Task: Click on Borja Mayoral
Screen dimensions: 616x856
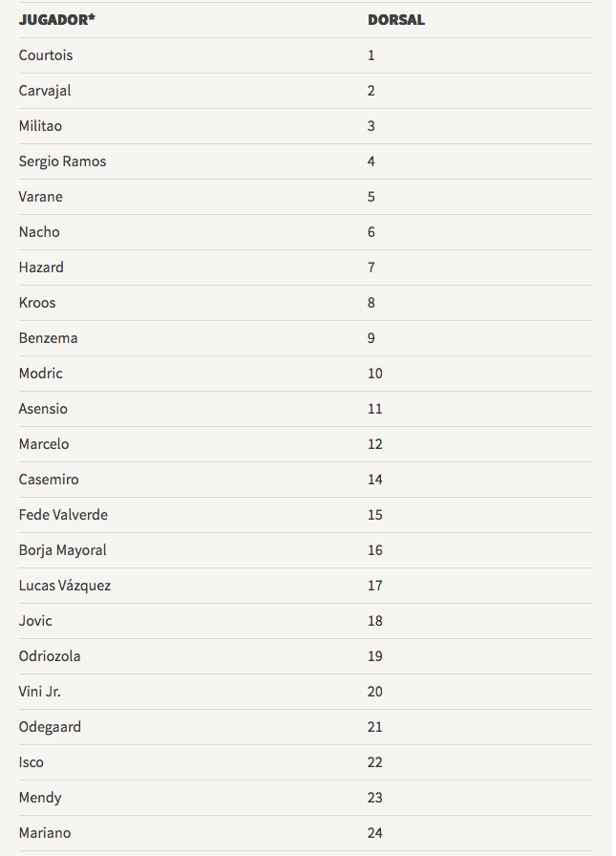Action: [62, 550]
